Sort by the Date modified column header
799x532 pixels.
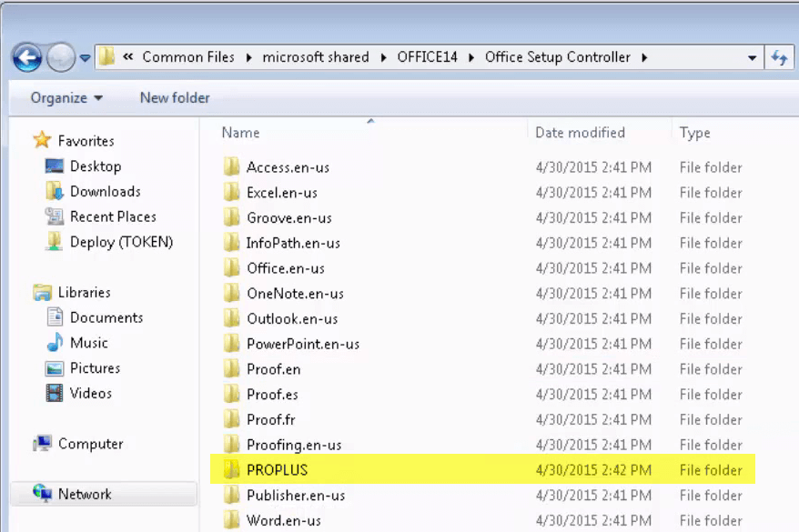(x=580, y=133)
